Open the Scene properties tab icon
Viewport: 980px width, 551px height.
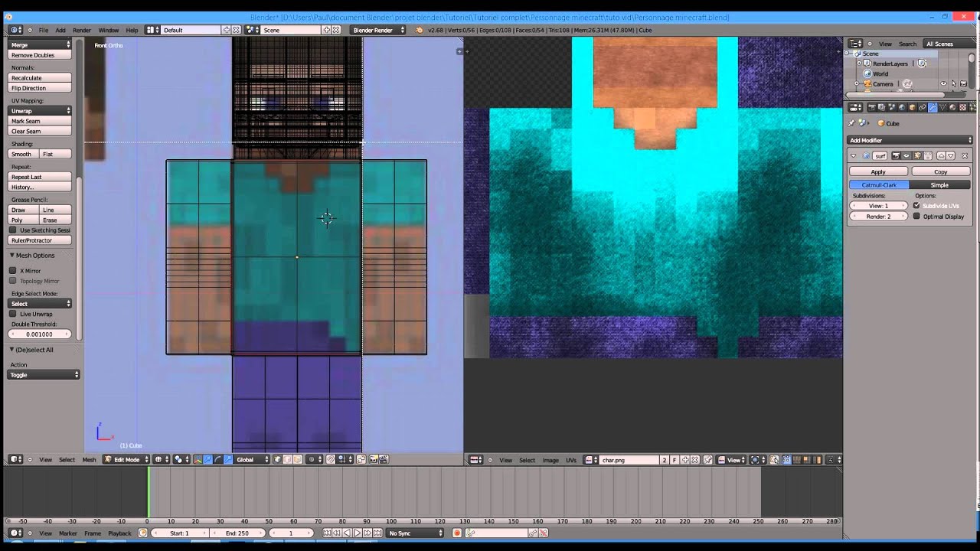892,107
